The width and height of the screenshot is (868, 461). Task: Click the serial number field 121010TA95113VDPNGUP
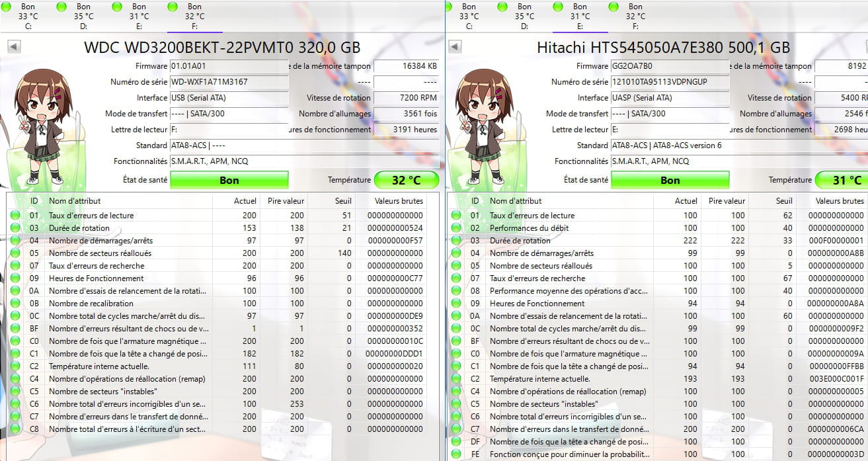(670, 82)
